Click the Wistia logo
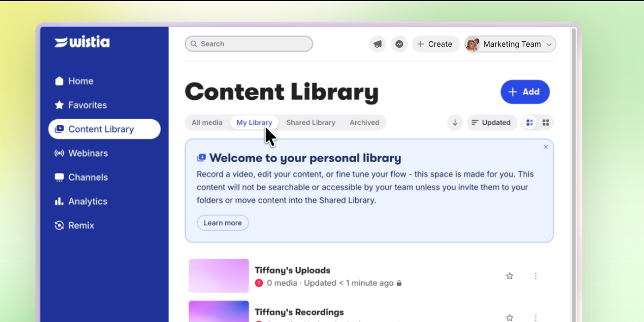644x322 pixels. [x=81, y=42]
